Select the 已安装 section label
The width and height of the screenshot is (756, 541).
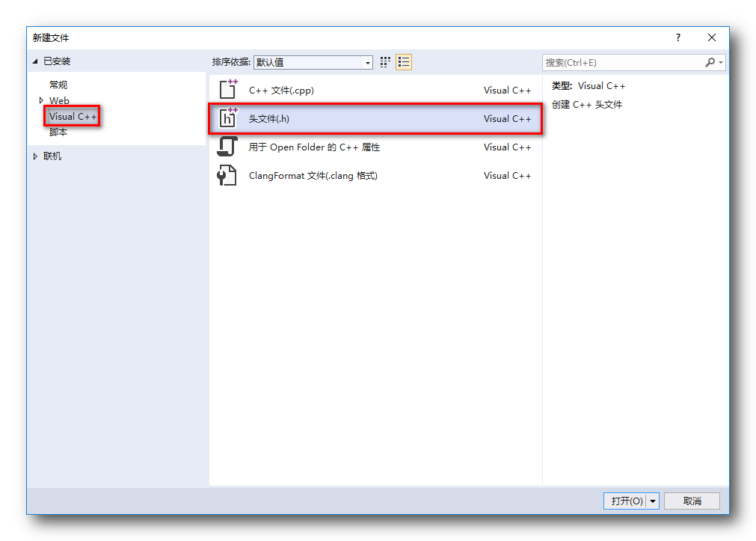pyautogui.click(x=57, y=61)
